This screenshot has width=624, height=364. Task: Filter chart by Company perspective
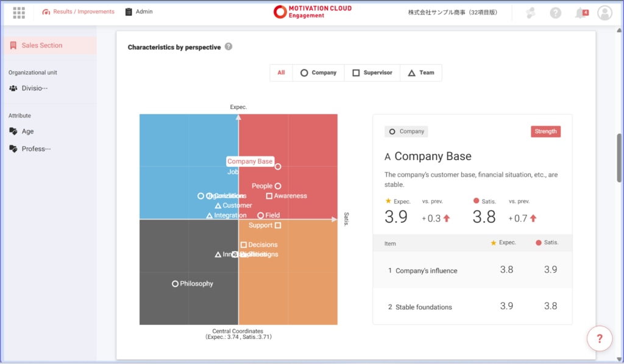click(x=318, y=72)
